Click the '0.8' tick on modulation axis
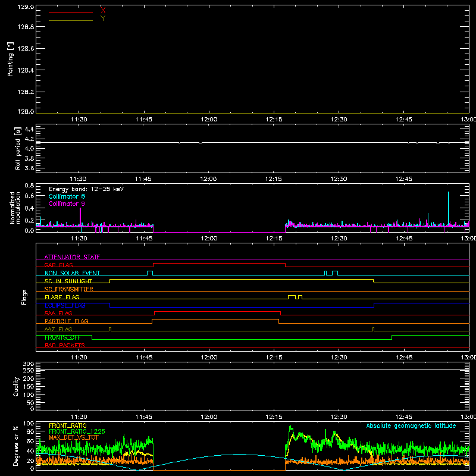 29,186
